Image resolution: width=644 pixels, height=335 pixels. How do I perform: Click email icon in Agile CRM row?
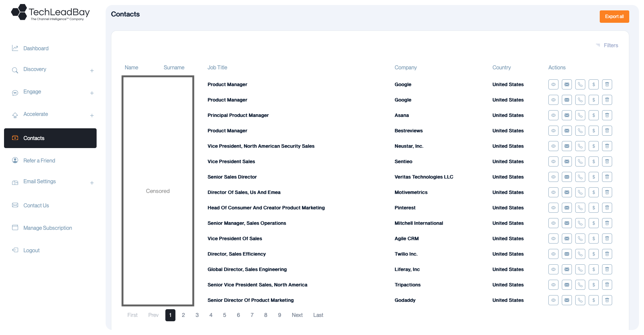[567, 239]
